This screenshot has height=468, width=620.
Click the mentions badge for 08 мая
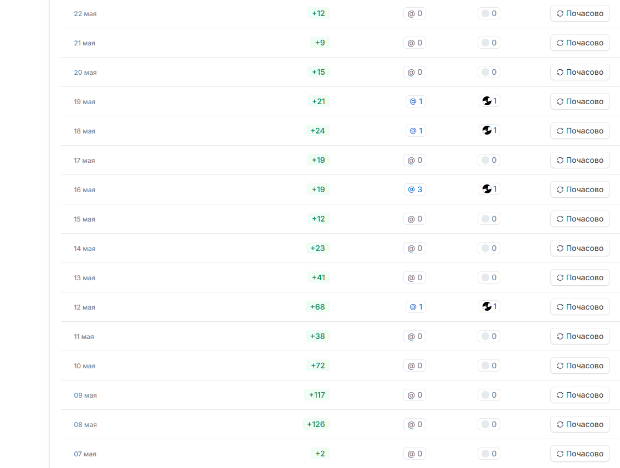coord(414,424)
